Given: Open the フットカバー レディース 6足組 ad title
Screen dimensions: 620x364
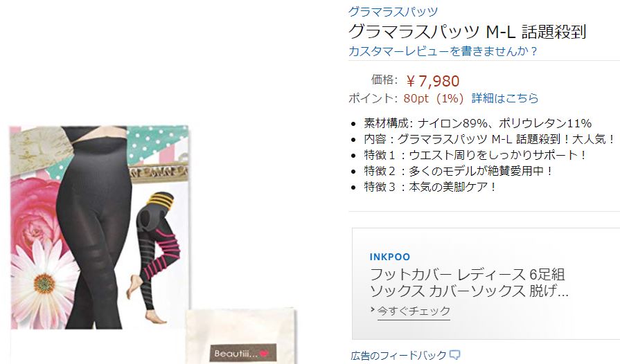Looking at the screenshot, I should click(x=469, y=282).
